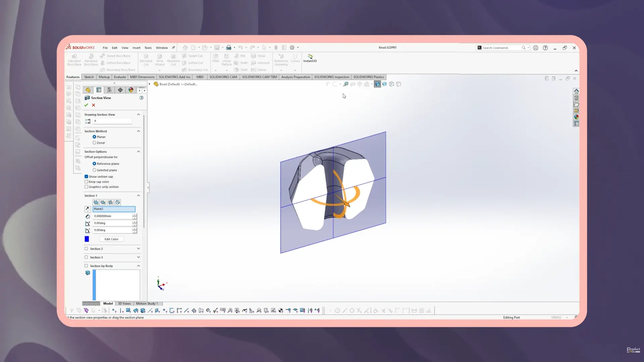The image size is (644, 362).
Task: Collapse the Section Options group
Action: 138,152
